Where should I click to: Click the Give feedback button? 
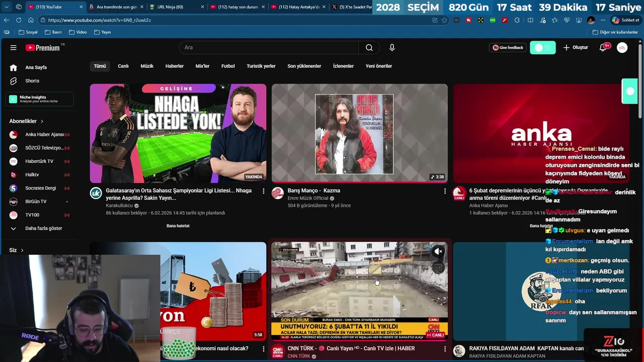(x=508, y=48)
